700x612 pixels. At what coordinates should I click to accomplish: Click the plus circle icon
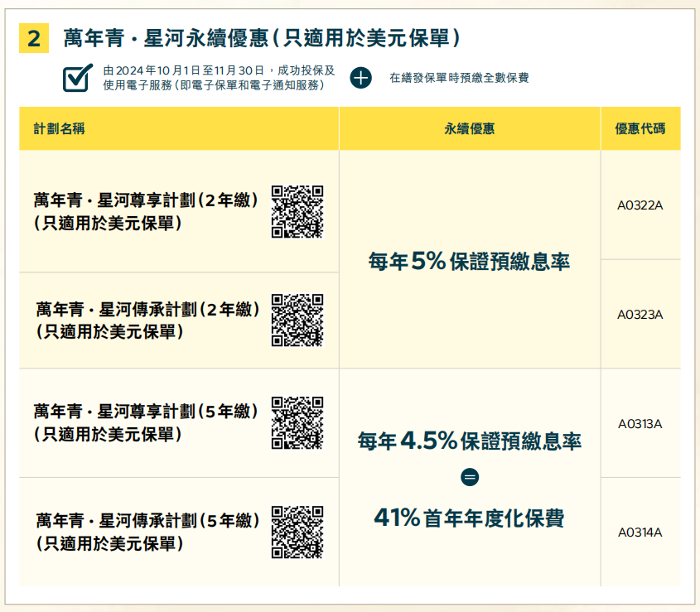(360, 78)
